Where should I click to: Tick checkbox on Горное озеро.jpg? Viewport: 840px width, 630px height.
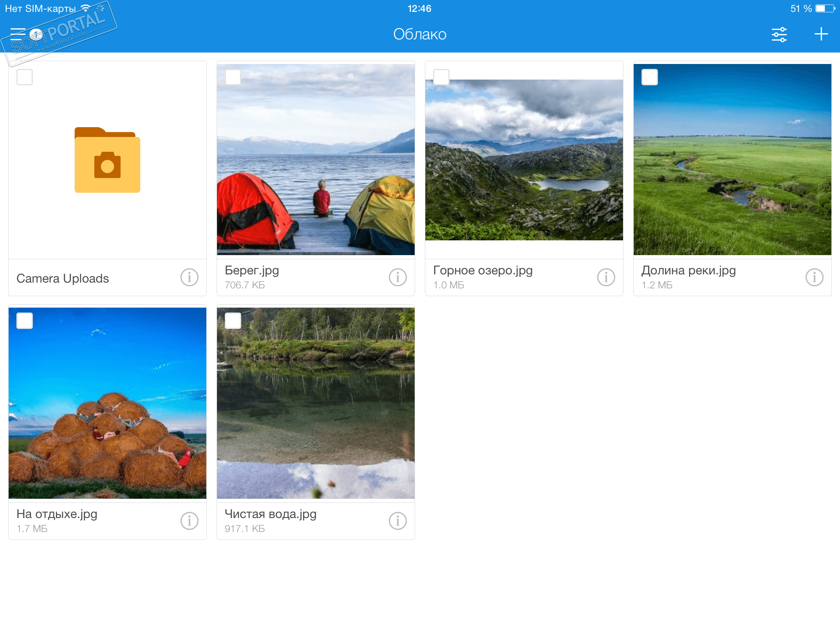tap(441, 77)
